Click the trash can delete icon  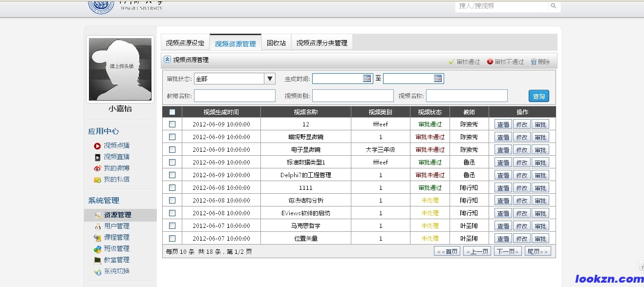[534, 62]
